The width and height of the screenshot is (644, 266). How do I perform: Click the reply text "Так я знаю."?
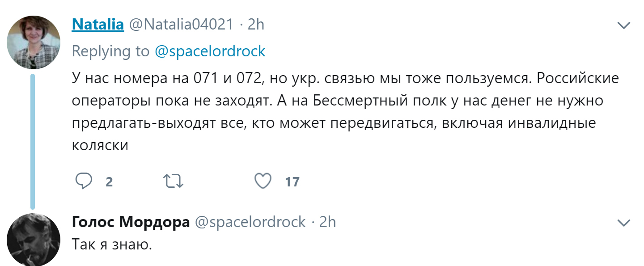112,245
